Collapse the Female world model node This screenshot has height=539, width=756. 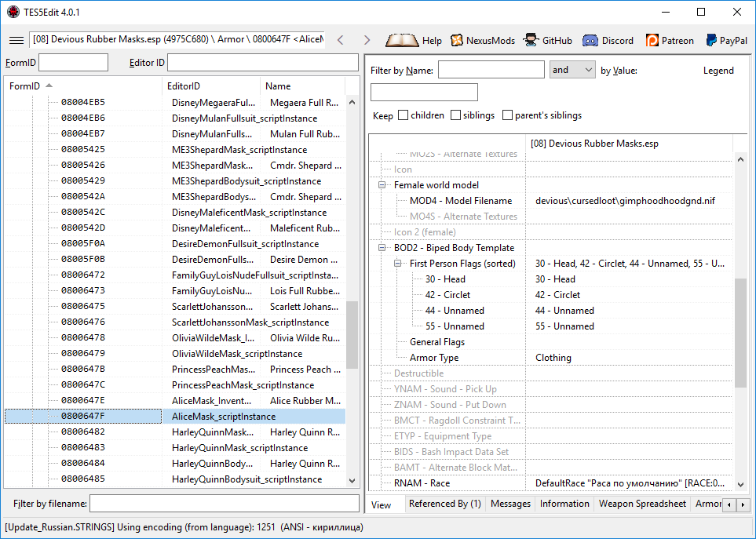coord(382,185)
